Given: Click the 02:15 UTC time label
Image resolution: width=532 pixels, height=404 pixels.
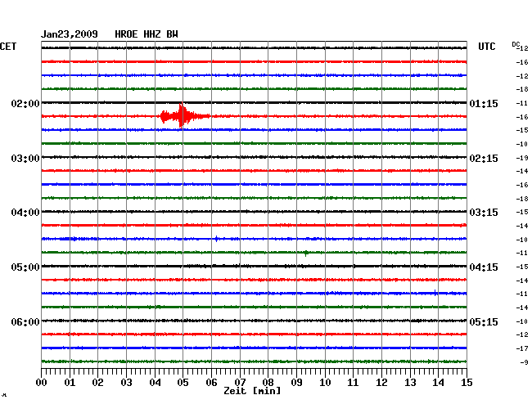Looking at the screenshot, I should (484, 159).
